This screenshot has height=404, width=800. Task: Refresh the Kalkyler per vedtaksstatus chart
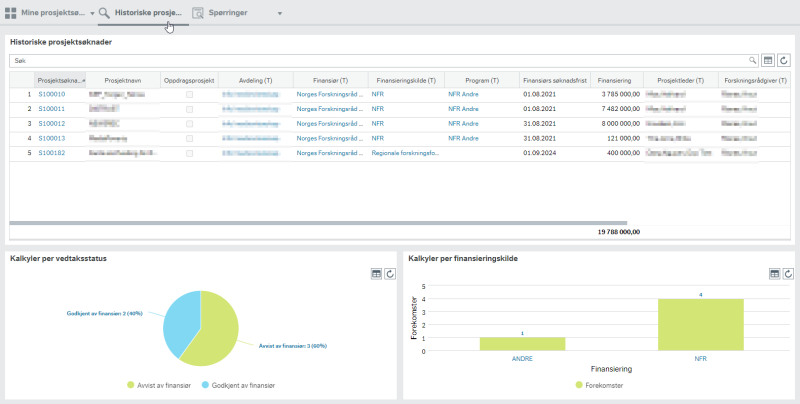pyautogui.click(x=390, y=274)
